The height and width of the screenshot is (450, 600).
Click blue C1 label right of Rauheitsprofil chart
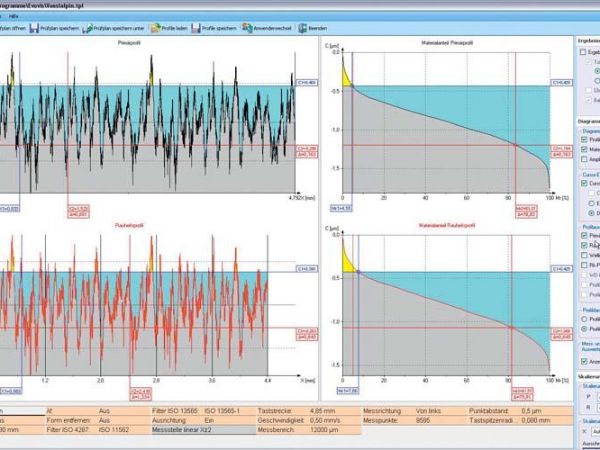pyautogui.click(x=307, y=269)
